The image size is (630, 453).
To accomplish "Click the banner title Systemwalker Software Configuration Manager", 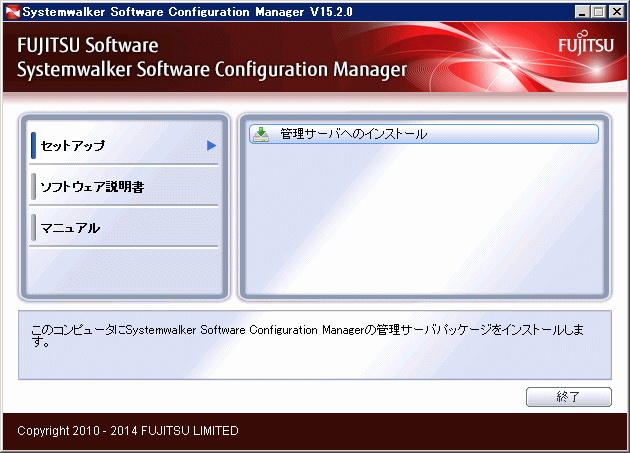I will coord(212,69).
